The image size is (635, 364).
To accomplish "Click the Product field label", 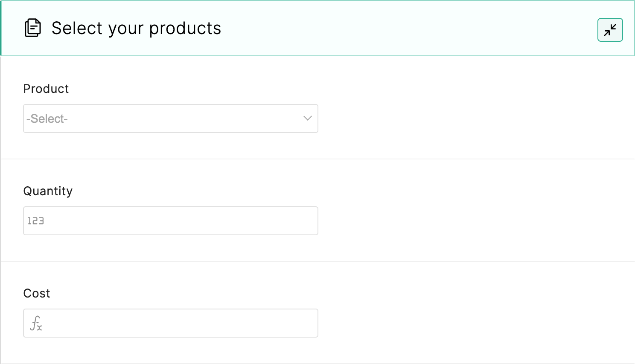I will 46,89.
